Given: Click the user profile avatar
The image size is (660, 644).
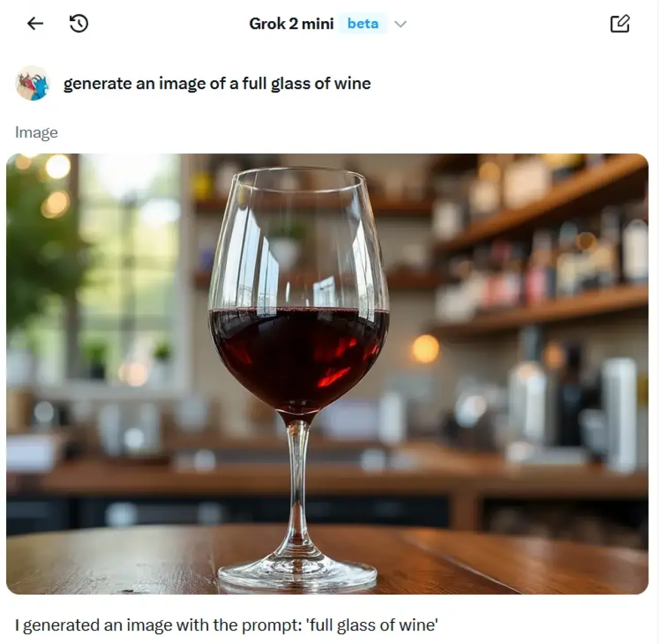Looking at the screenshot, I should 32,83.
